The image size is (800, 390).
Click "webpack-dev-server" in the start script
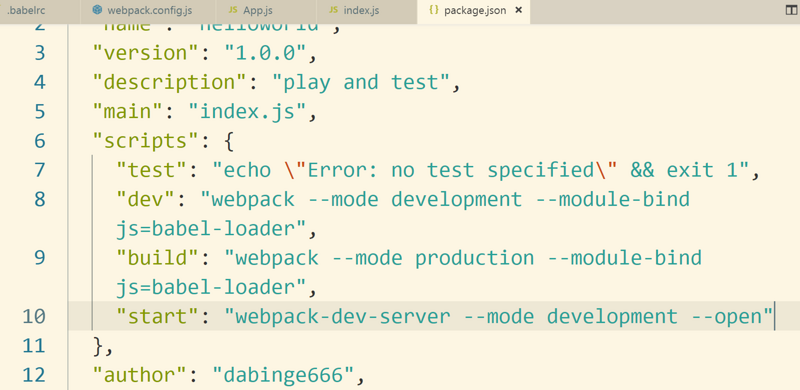(343, 316)
